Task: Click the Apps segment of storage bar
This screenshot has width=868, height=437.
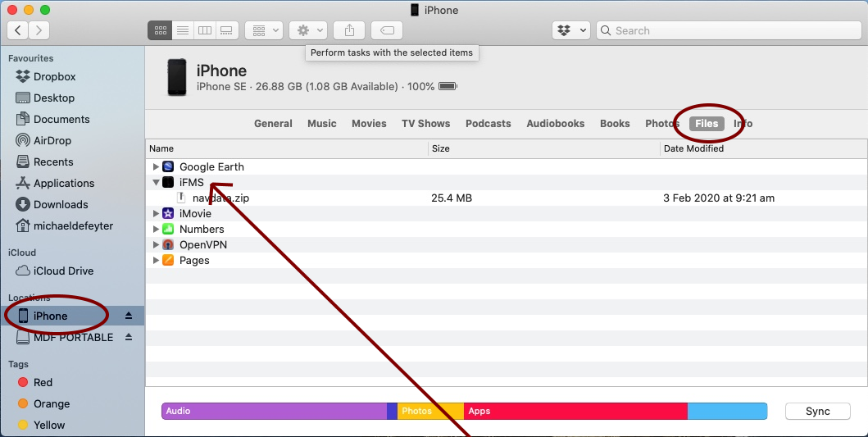Action: point(575,411)
